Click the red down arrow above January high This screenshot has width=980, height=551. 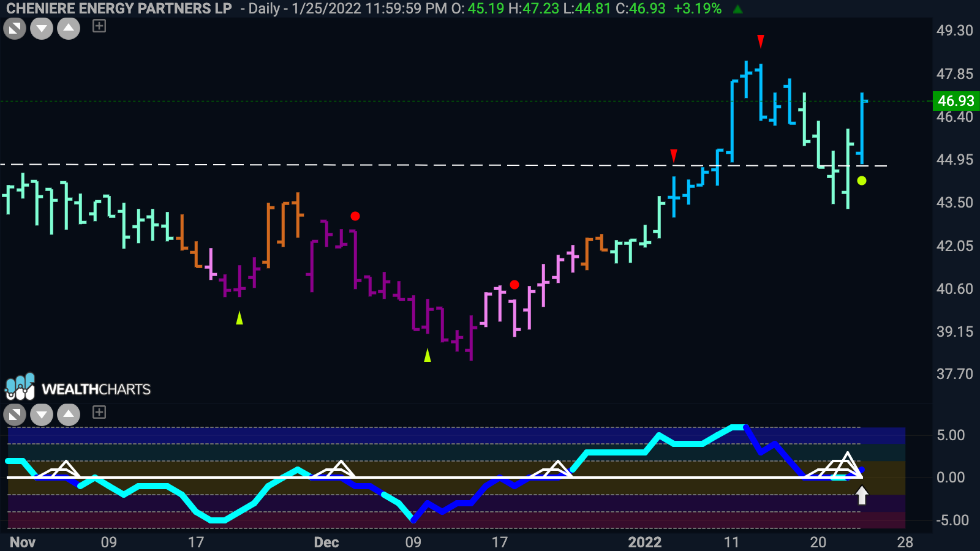pos(761,41)
